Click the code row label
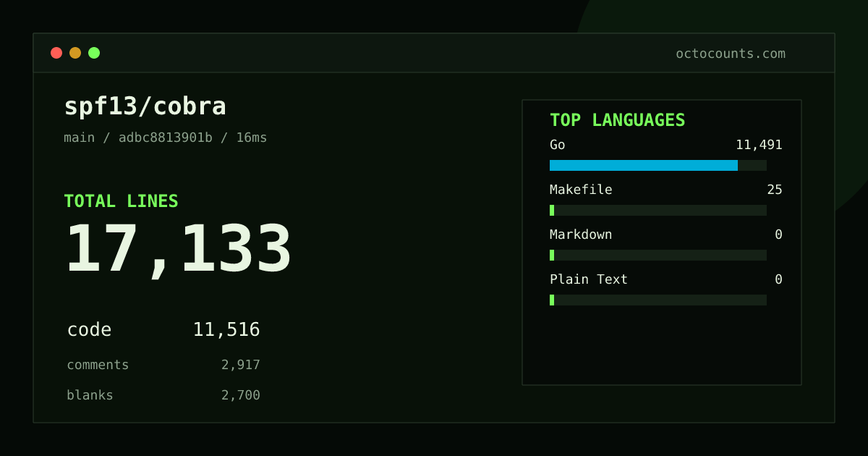The image size is (868, 456). click(89, 330)
